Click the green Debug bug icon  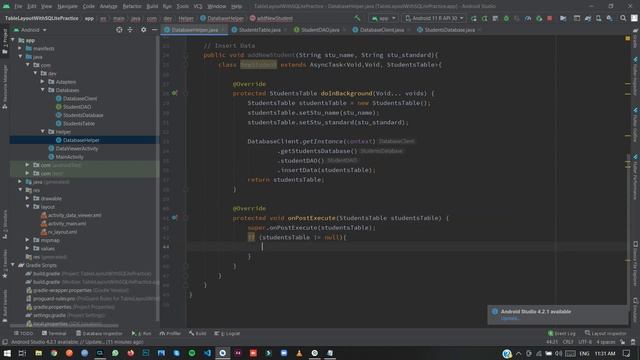click(x=506, y=18)
